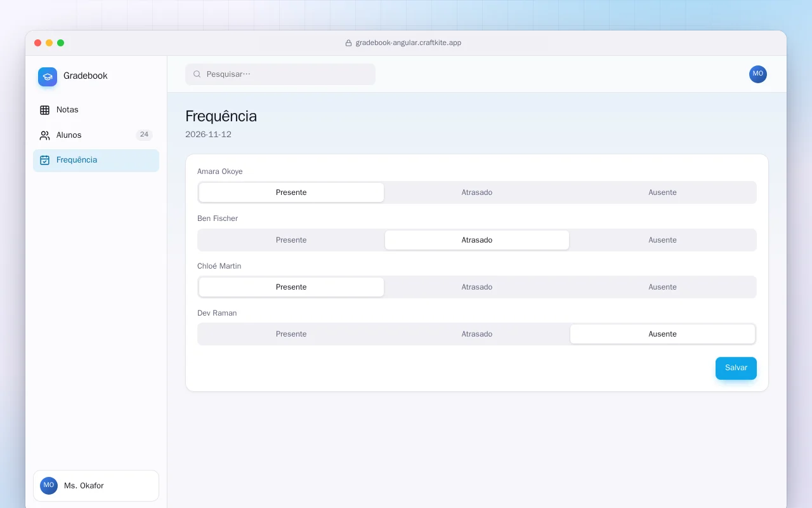Mark Chloé Martin as Atrasado
812x508 pixels.
[477, 287]
